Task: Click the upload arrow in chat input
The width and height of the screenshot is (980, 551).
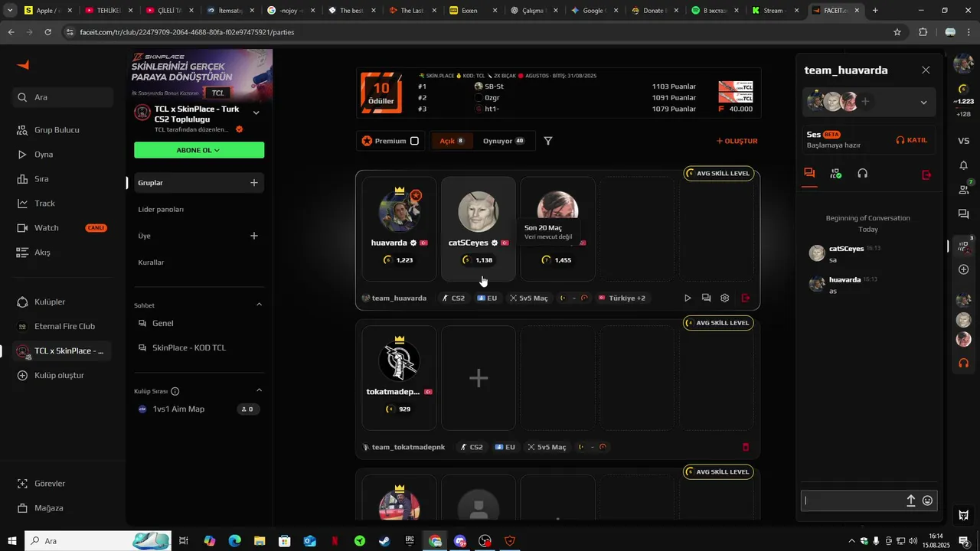Action: click(x=911, y=500)
